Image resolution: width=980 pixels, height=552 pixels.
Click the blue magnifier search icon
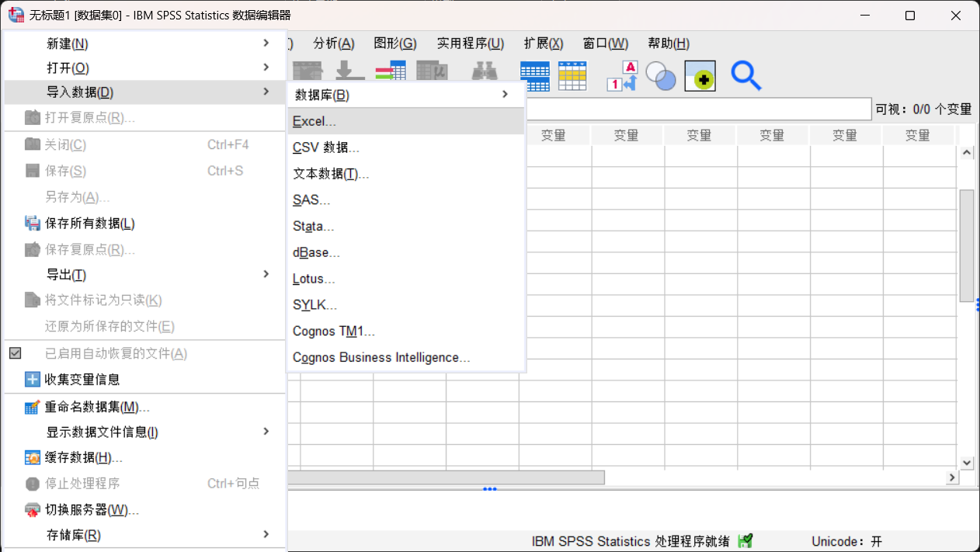pos(745,75)
